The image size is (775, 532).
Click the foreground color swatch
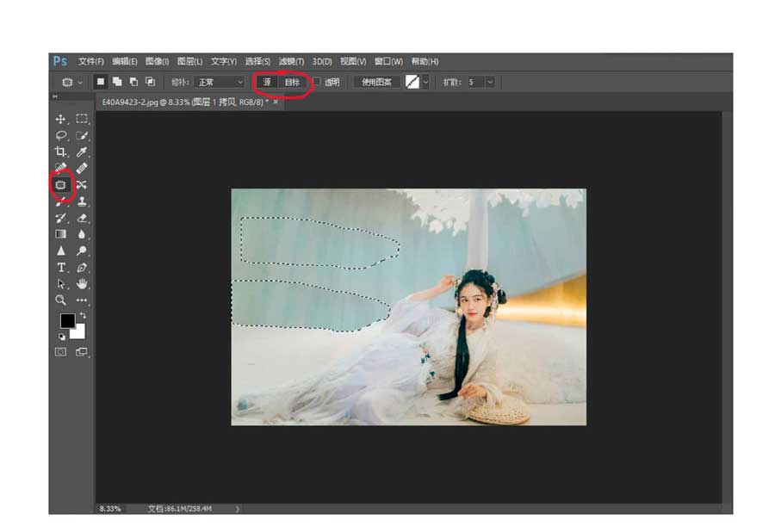click(66, 320)
